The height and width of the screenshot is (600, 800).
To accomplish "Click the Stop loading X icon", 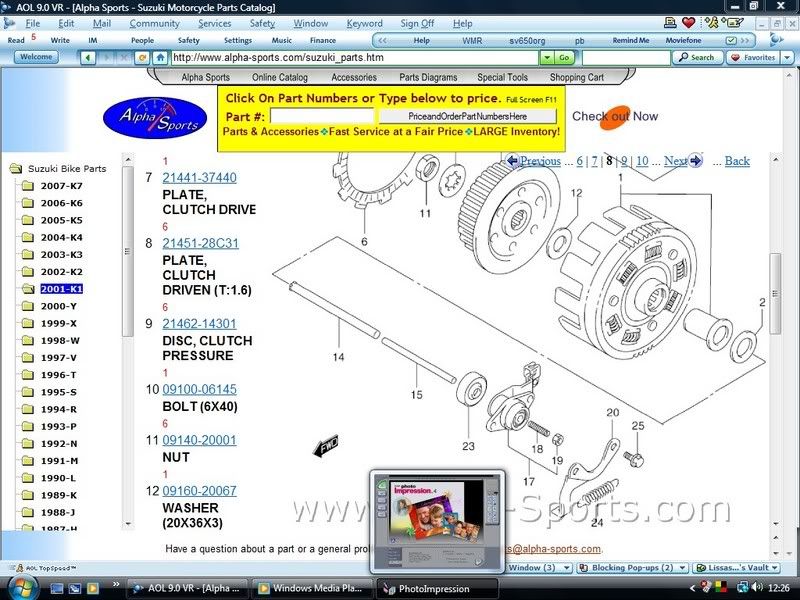I will click(x=123, y=58).
